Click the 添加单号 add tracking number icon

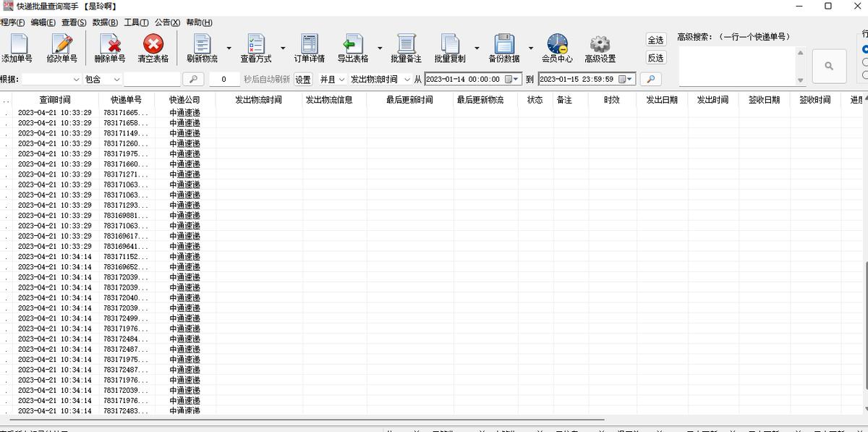pyautogui.click(x=17, y=48)
